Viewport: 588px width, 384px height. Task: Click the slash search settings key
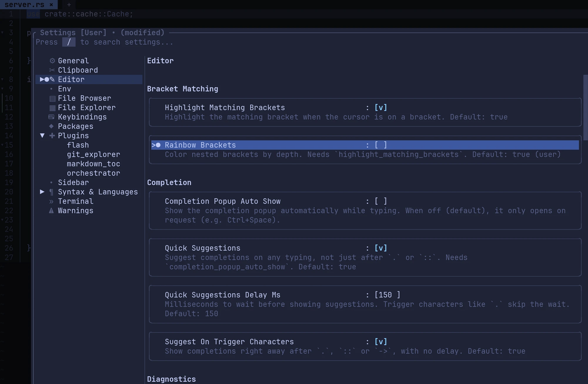click(x=69, y=42)
